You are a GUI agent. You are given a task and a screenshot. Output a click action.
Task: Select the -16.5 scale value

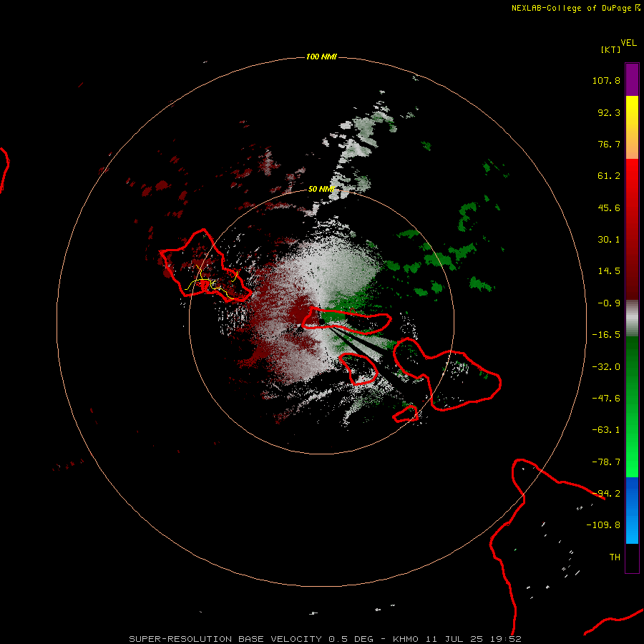[606, 335]
